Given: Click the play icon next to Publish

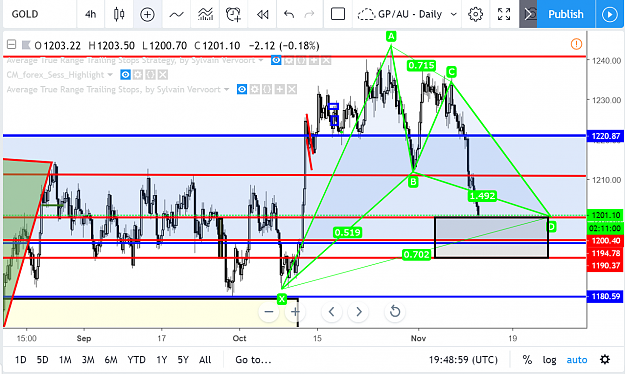Looking at the screenshot, I should [x=609, y=14].
